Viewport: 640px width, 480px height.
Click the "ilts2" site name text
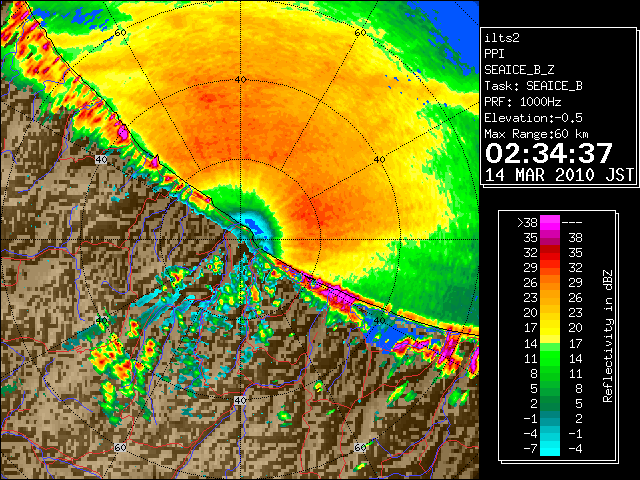click(502, 38)
